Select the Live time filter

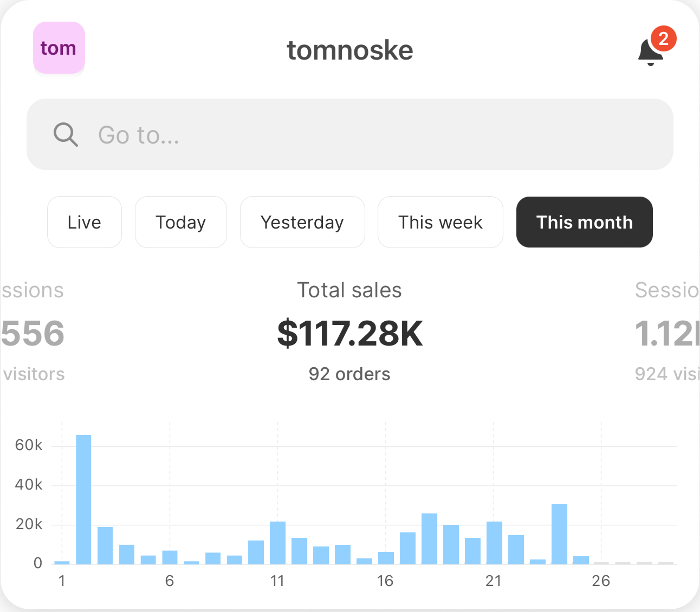[x=85, y=222]
